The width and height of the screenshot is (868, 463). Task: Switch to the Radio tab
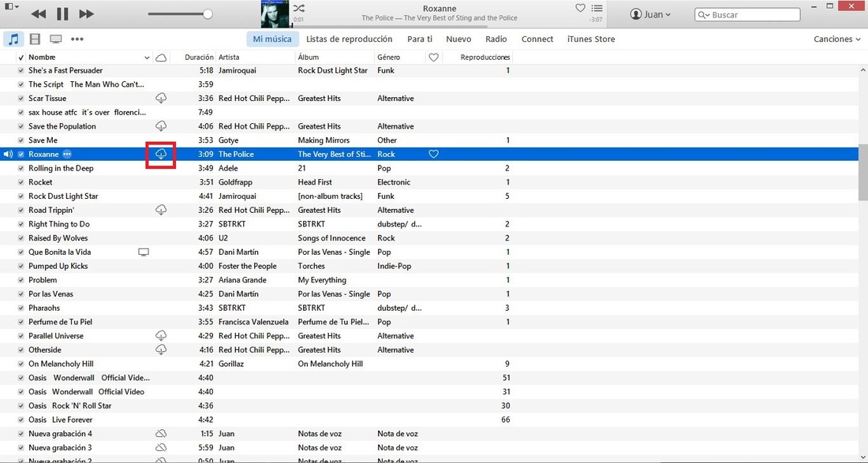coord(496,39)
